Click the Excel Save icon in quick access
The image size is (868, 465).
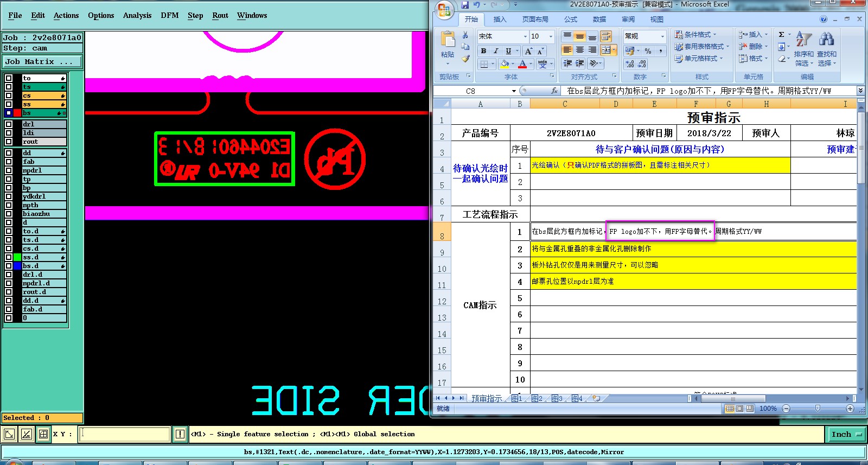pyautogui.click(x=464, y=5)
